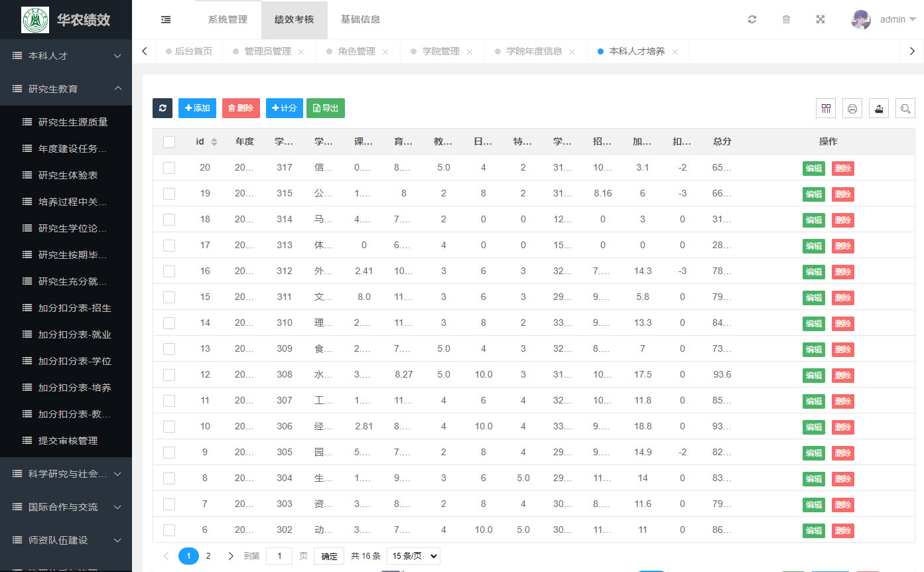The width and height of the screenshot is (924, 572).
Task: Check the select-all checkbox in the table header
Action: pos(169,141)
